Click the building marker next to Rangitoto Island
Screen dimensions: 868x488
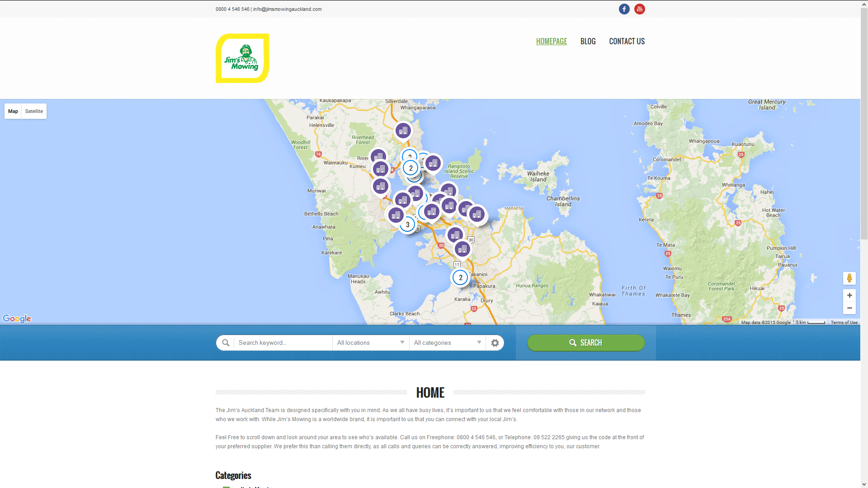coord(433,164)
